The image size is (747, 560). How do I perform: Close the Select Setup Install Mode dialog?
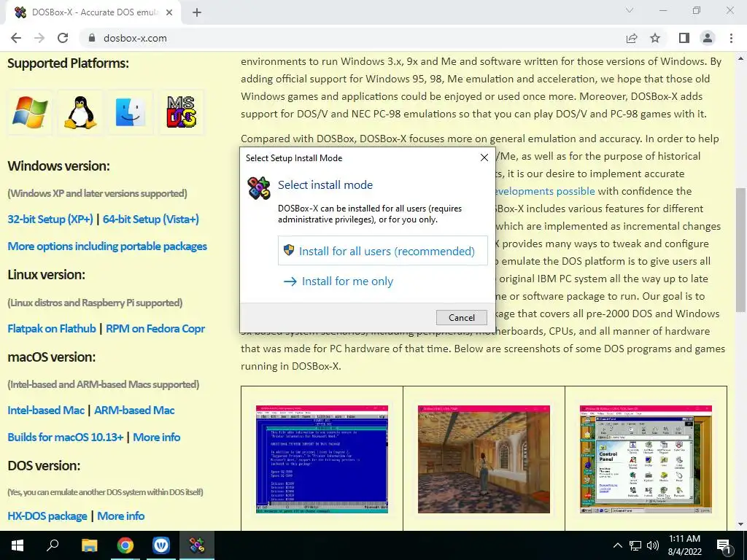coord(484,157)
